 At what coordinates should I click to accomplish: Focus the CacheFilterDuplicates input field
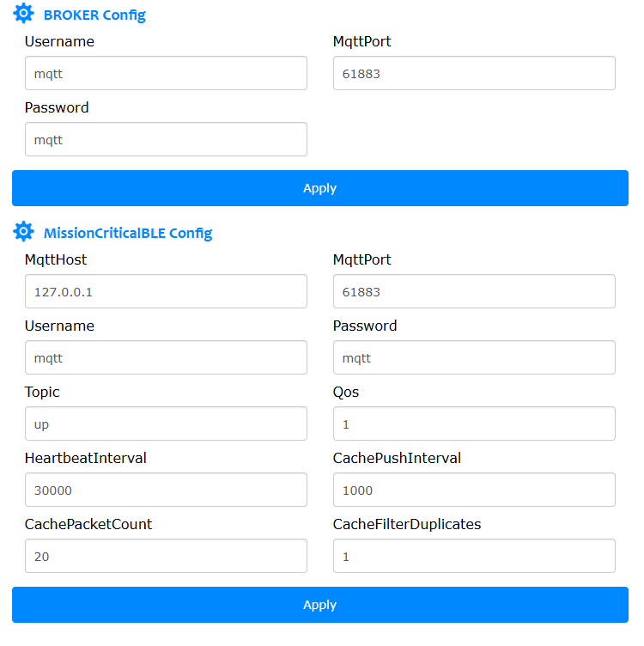point(474,556)
